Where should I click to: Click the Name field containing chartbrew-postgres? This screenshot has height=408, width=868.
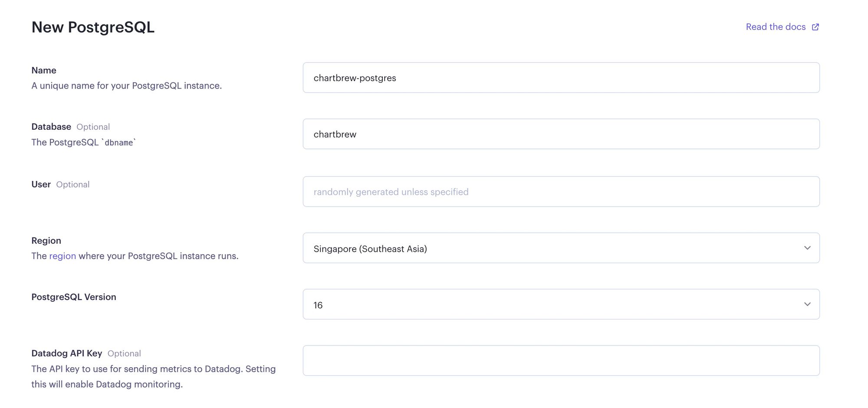pos(561,77)
